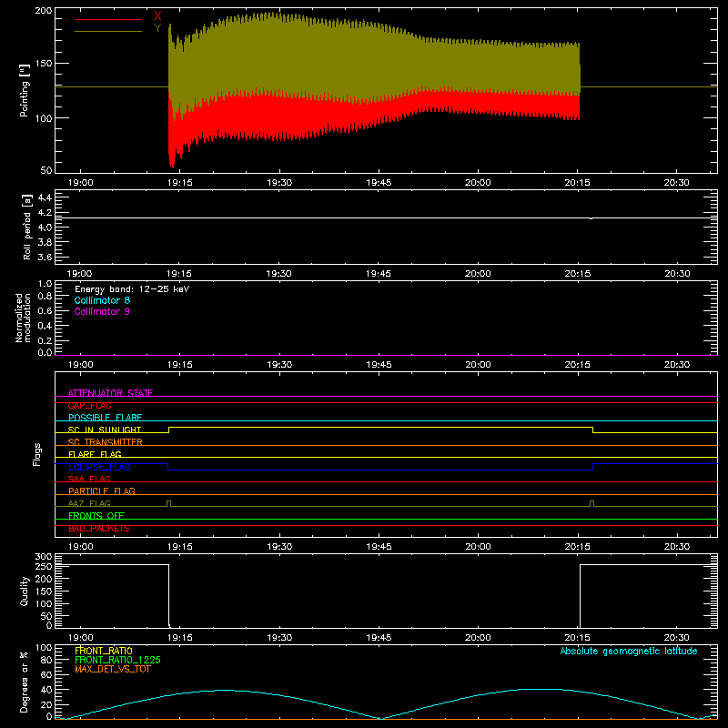Click the ECLIPSE_FLAG rising edge near 20:17

pyautogui.click(x=593, y=467)
